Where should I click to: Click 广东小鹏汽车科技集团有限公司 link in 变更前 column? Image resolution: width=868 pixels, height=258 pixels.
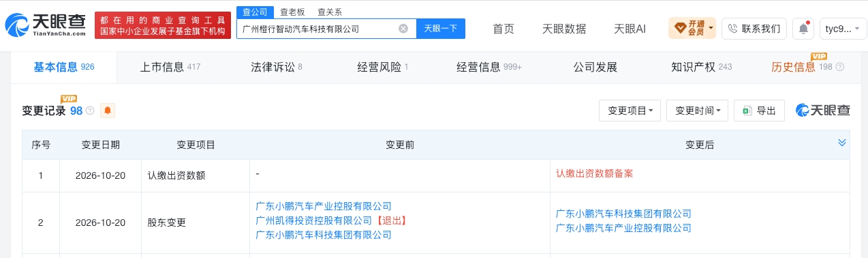(x=324, y=235)
